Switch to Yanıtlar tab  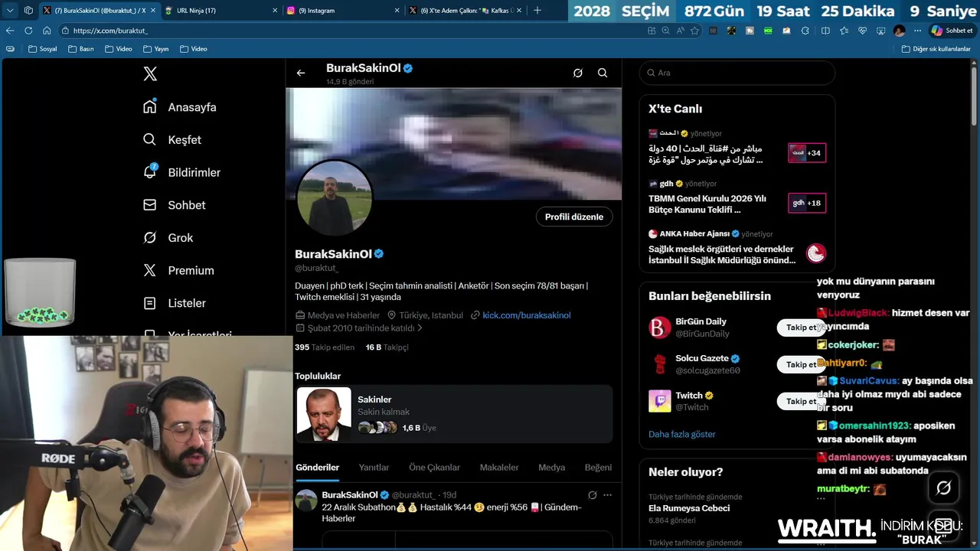[x=374, y=468]
